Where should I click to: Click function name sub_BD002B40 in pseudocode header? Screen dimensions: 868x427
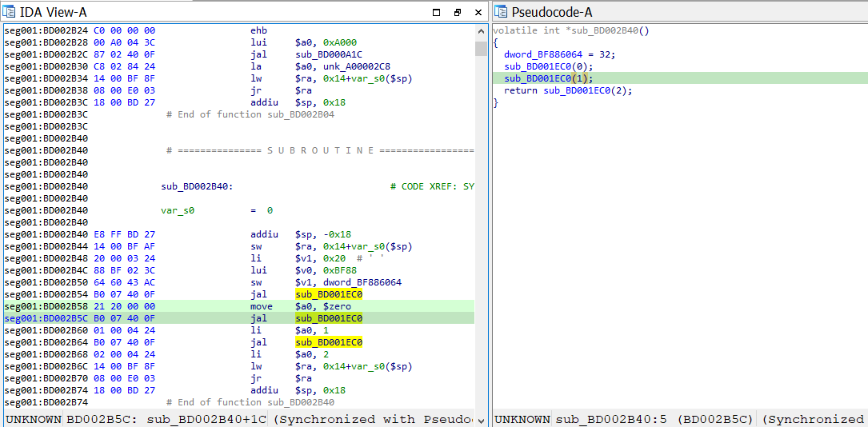[606, 31]
